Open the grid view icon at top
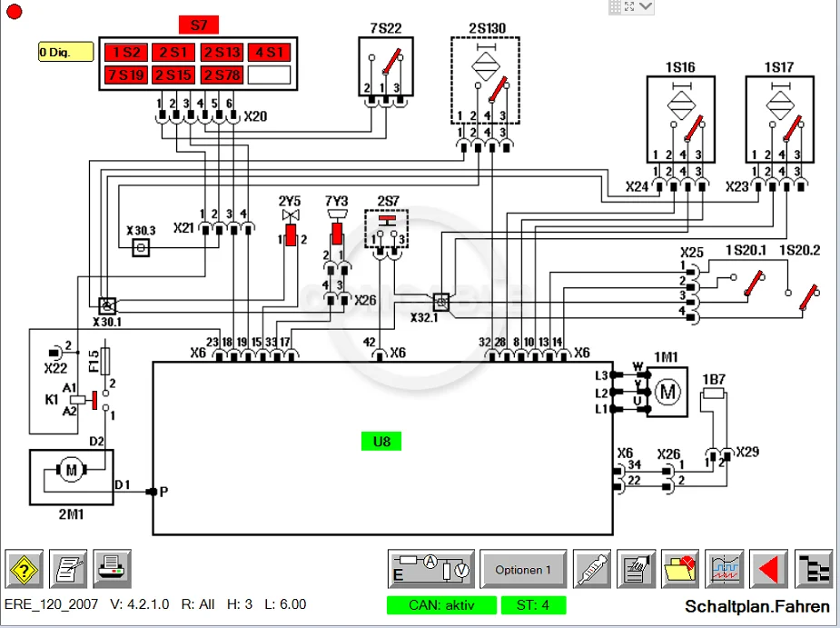 [616, 6]
